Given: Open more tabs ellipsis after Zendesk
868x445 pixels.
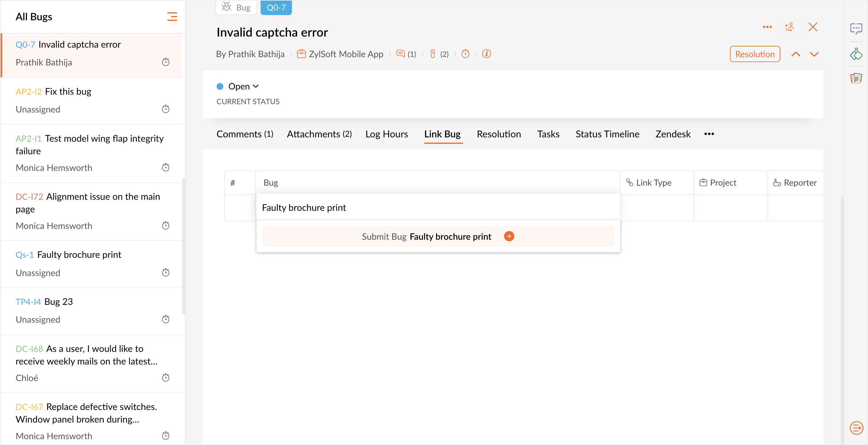Looking at the screenshot, I should tap(709, 134).
